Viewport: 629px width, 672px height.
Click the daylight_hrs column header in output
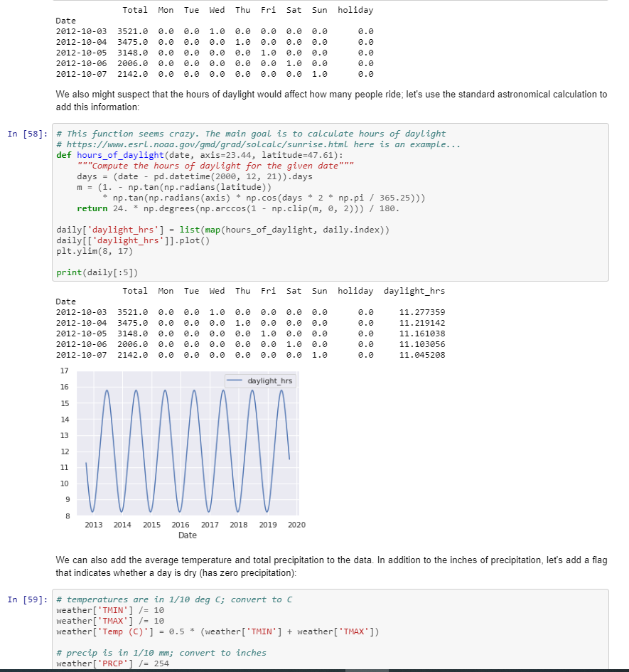click(414, 291)
